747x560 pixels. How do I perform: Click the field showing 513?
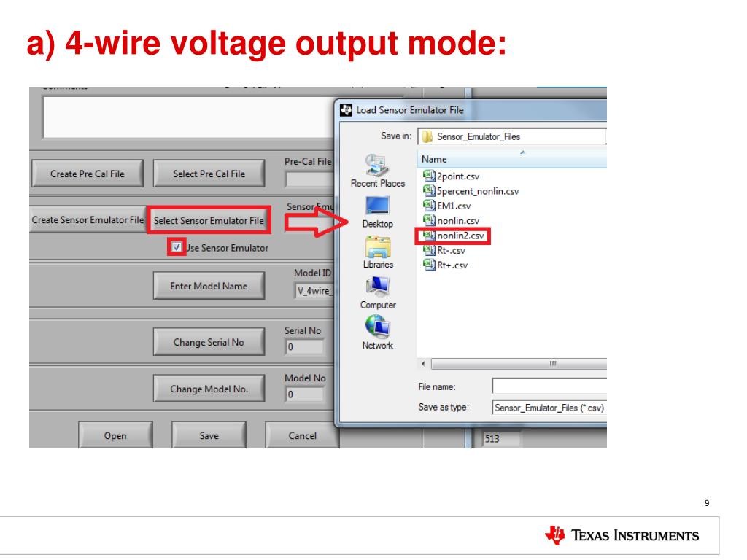502,438
